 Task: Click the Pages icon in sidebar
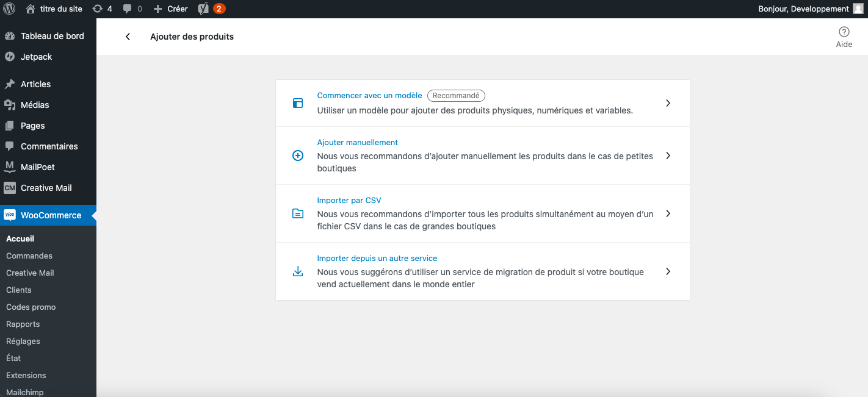pyautogui.click(x=10, y=126)
